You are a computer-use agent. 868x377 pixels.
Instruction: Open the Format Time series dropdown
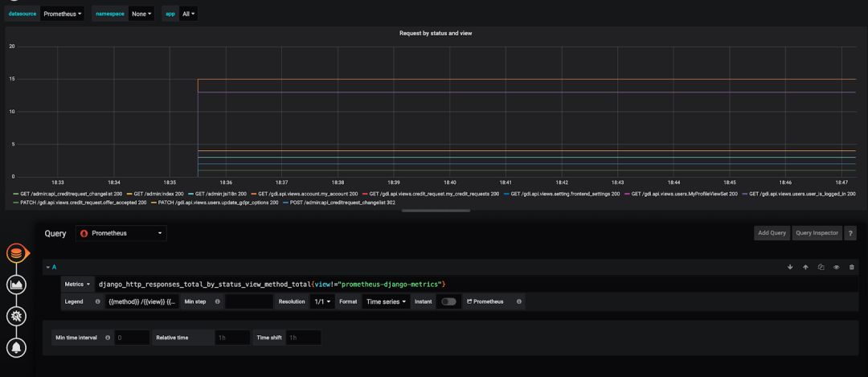387,301
